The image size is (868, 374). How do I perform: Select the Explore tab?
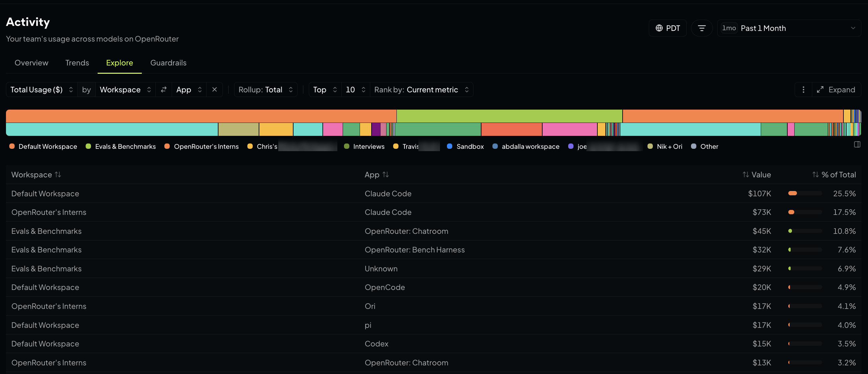point(120,63)
